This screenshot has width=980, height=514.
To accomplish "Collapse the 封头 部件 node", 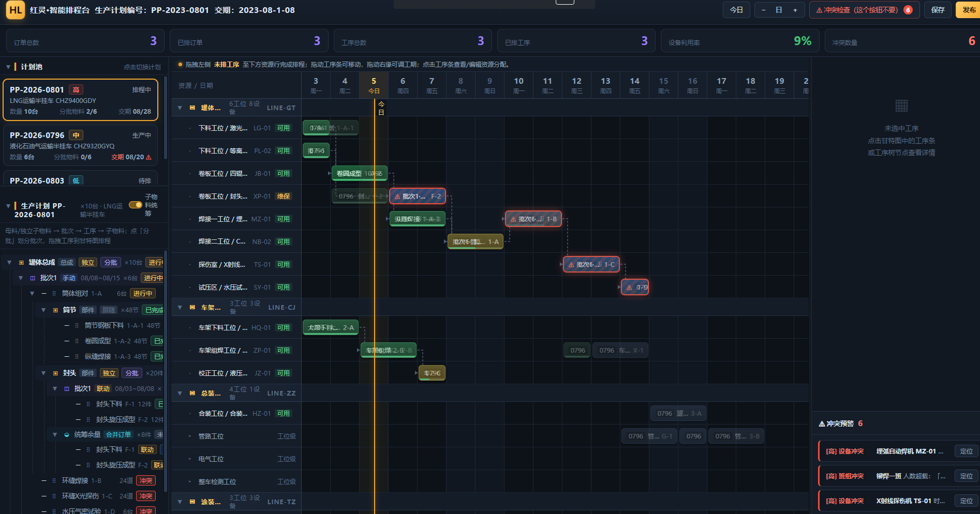I will 43,373.
